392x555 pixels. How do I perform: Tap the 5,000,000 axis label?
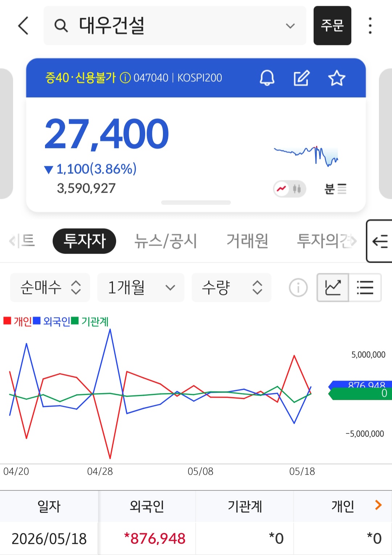tap(368, 355)
